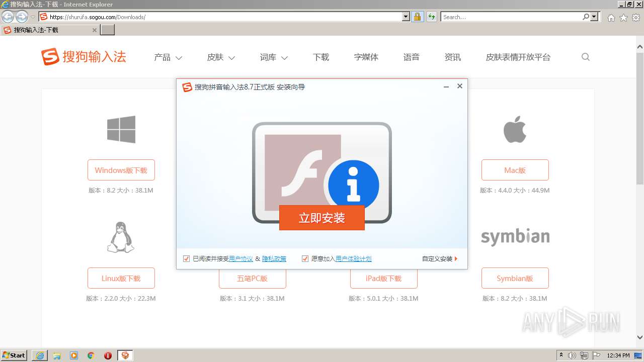Open Opera icon in taskbar
This screenshot has height=362, width=644.
click(108, 355)
